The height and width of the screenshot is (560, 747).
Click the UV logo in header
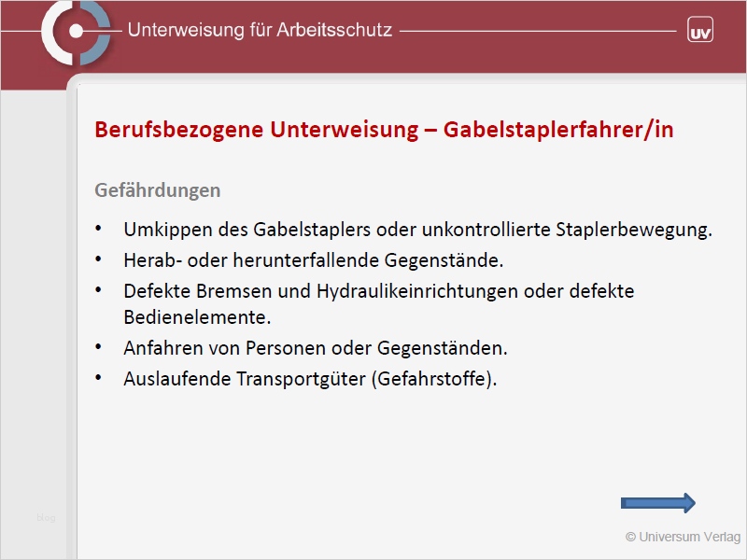pos(700,30)
